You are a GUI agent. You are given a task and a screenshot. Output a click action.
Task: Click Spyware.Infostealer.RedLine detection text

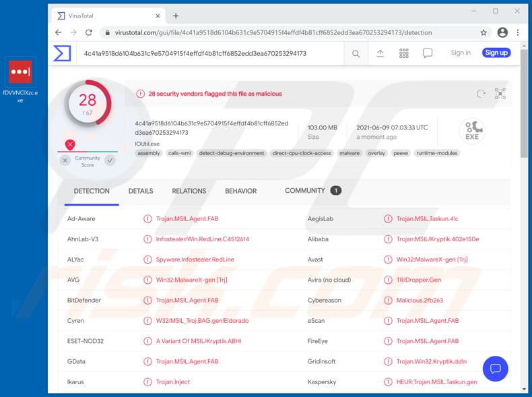pos(195,259)
